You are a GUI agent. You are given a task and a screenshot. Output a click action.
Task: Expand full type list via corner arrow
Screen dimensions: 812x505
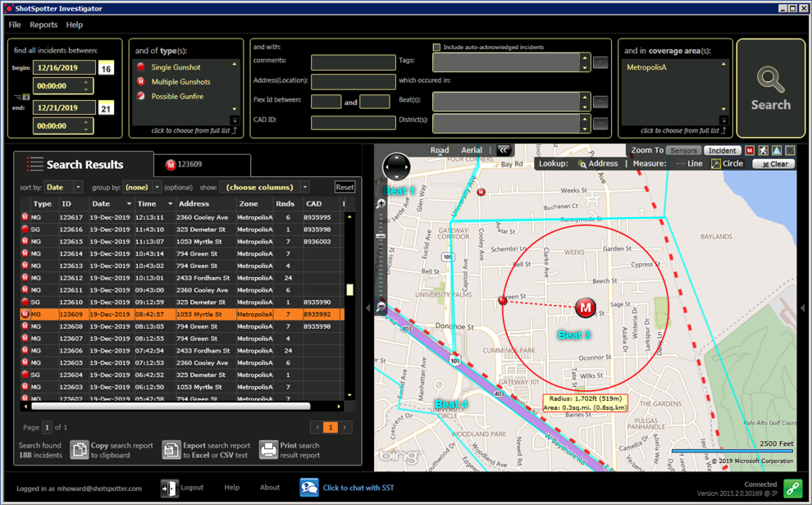coord(235,121)
